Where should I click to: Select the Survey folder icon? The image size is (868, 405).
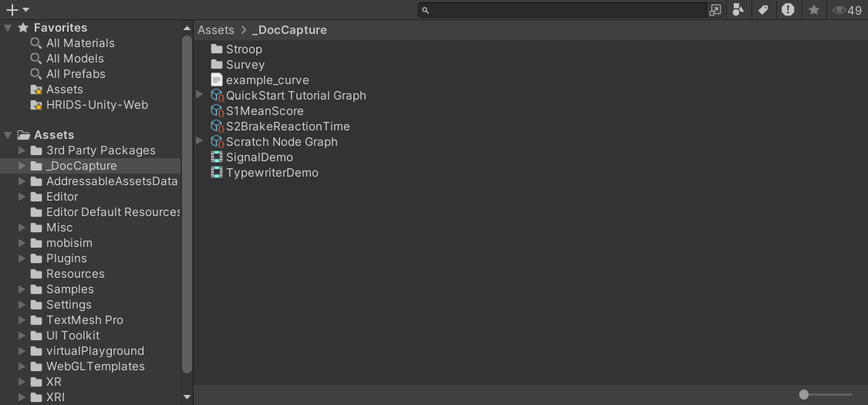pos(217,65)
